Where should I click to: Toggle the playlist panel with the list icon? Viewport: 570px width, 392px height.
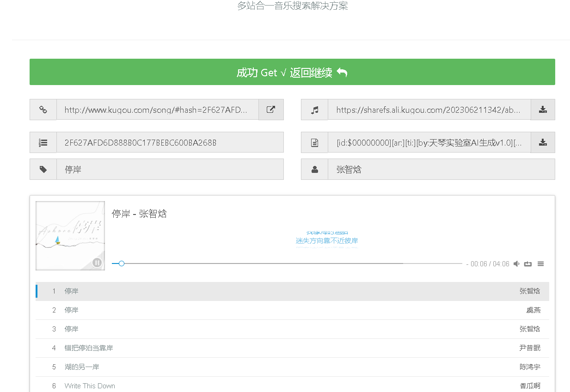coord(540,263)
